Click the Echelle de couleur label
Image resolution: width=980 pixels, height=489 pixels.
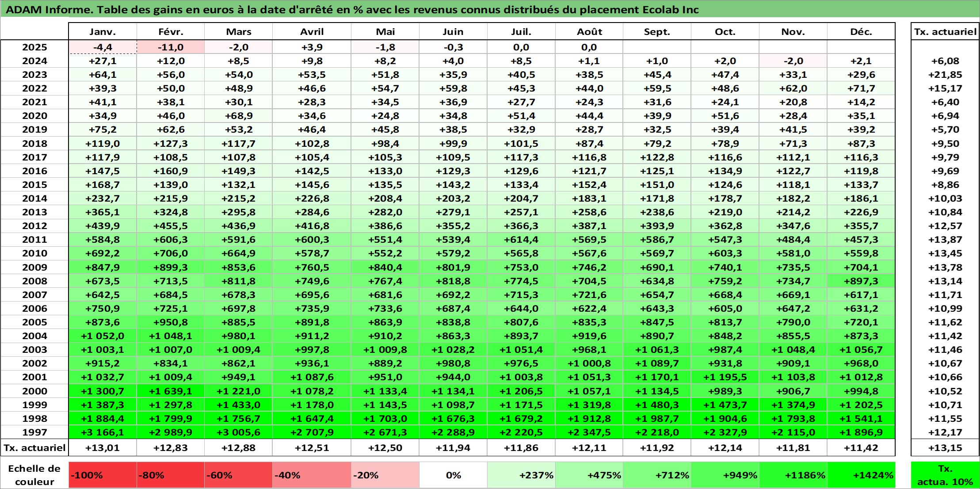pos(34,475)
